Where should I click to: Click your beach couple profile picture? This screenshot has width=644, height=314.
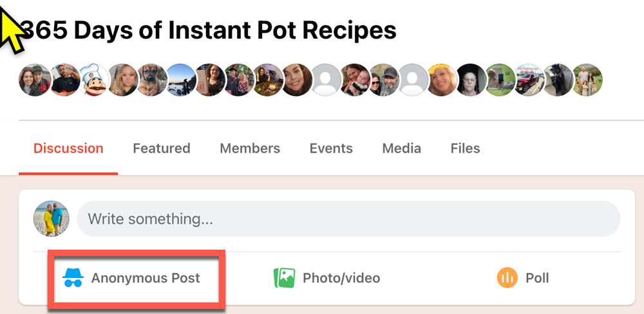pyautogui.click(x=52, y=219)
